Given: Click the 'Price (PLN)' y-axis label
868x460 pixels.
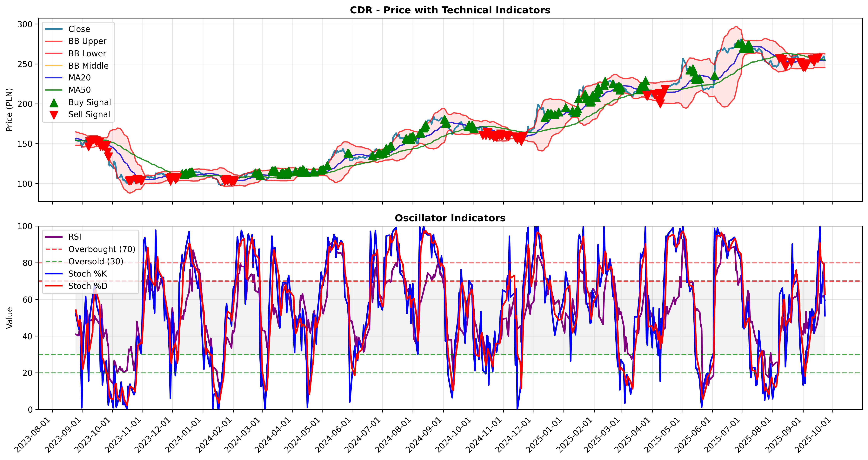Looking at the screenshot, I should (x=10, y=110).
